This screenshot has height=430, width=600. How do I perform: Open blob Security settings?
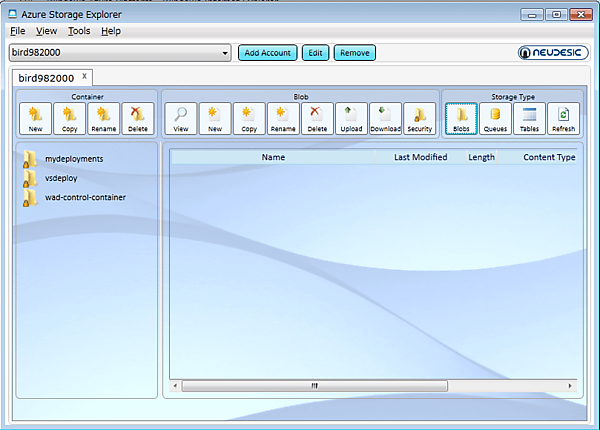420,119
